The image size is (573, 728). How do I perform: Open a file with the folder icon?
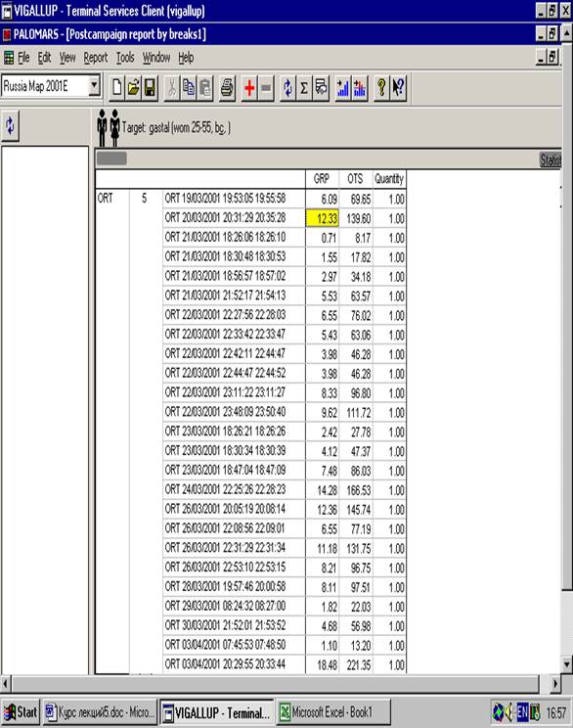coord(134,88)
